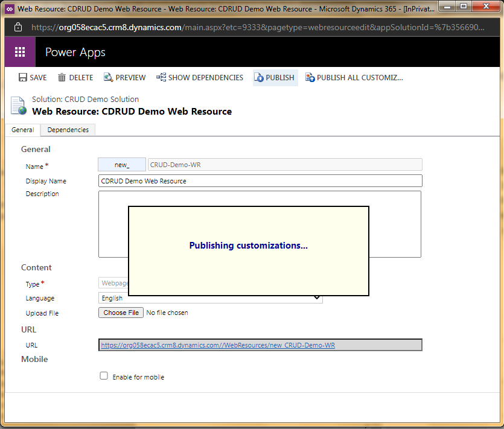This screenshot has height=429, width=504.
Task: Click the Delete trash icon
Action: click(x=62, y=77)
